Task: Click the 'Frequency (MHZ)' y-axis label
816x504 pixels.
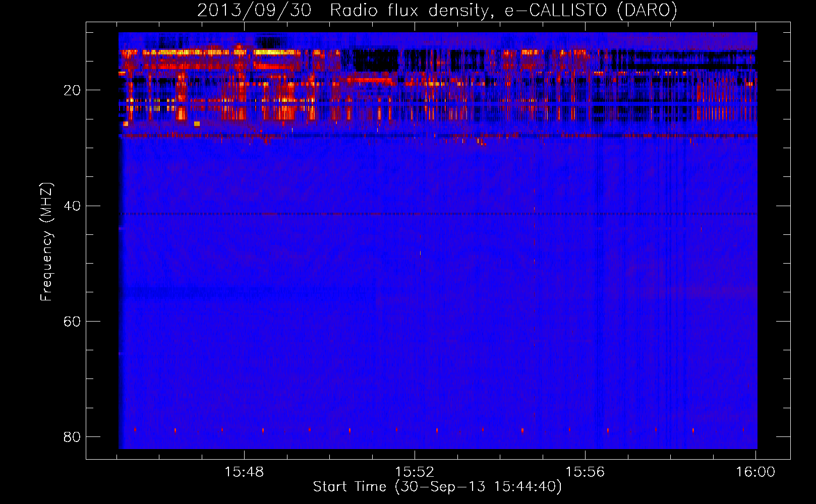Action: [46, 242]
